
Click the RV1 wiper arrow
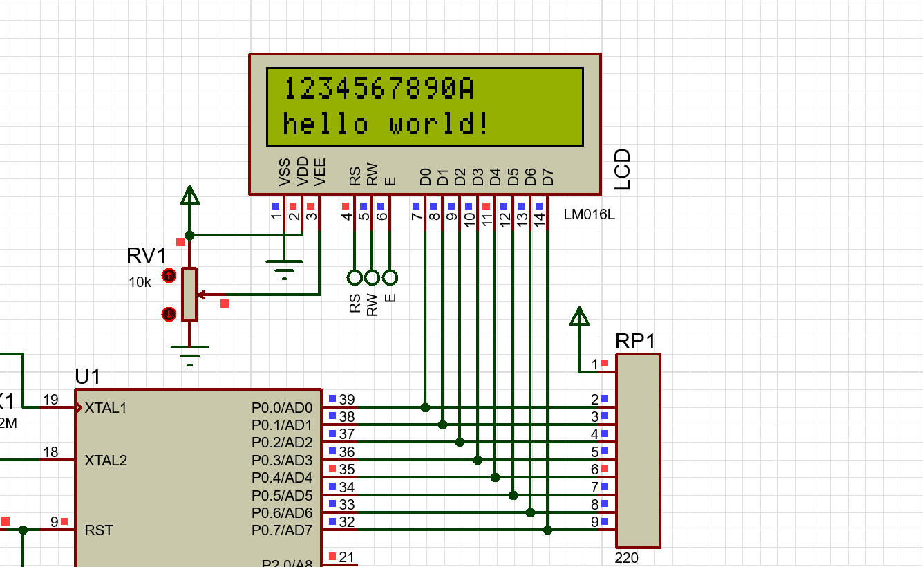202,295
